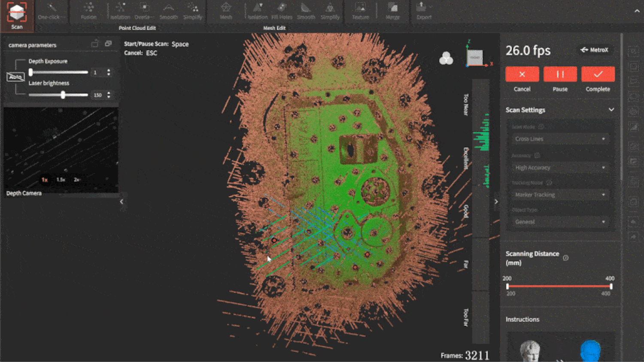Open the Cross Lines scan mode dropdown
The image size is (644, 362).
560,139
